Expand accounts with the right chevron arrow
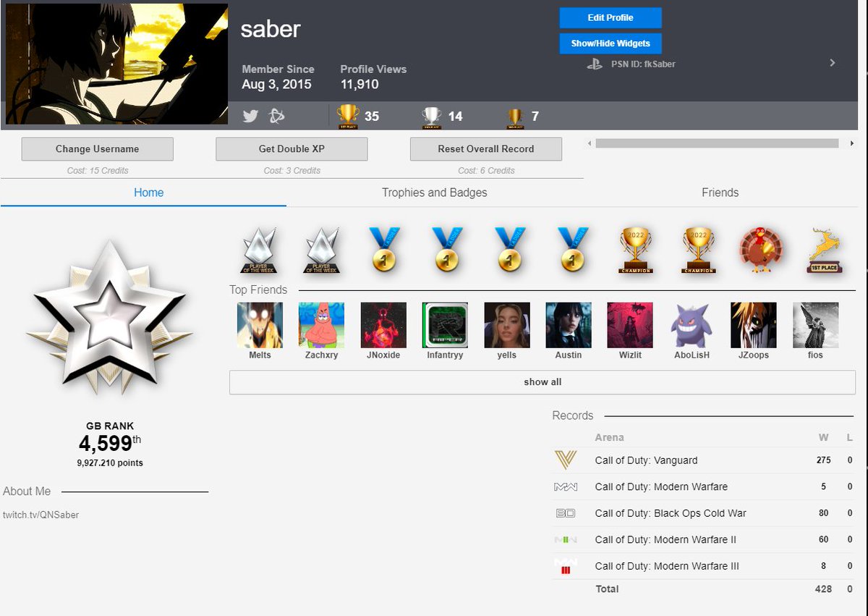The height and width of the screenshot is (616, 868). [833, 63]
